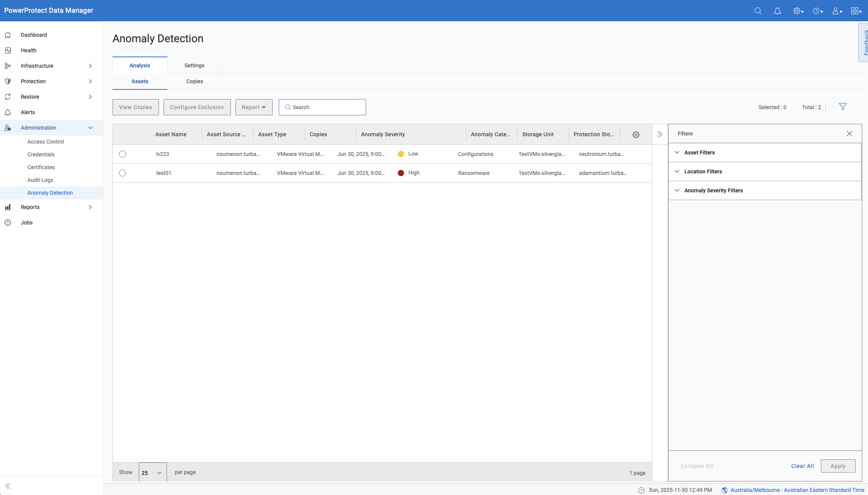Screen dimensions: 868x495
Task: Open the Report dropdown button
Action: point(254,107)
